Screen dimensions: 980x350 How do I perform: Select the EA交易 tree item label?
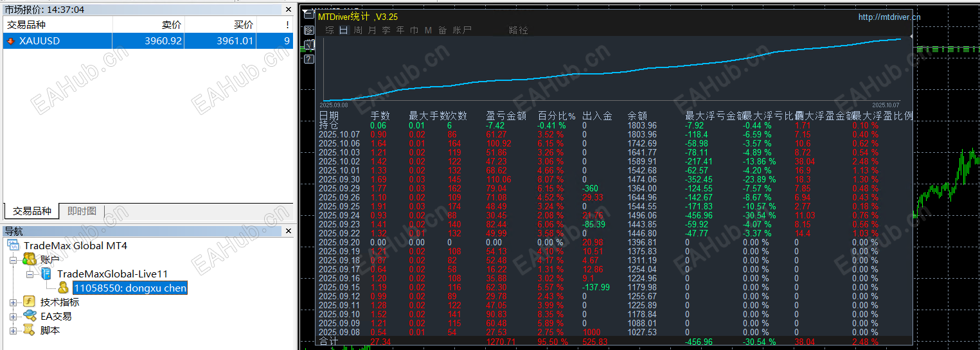56,316
